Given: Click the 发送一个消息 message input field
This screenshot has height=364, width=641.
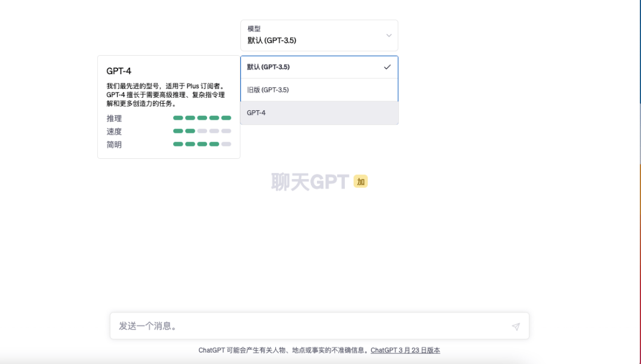Looking at the screenshot, I should (267, 325).
